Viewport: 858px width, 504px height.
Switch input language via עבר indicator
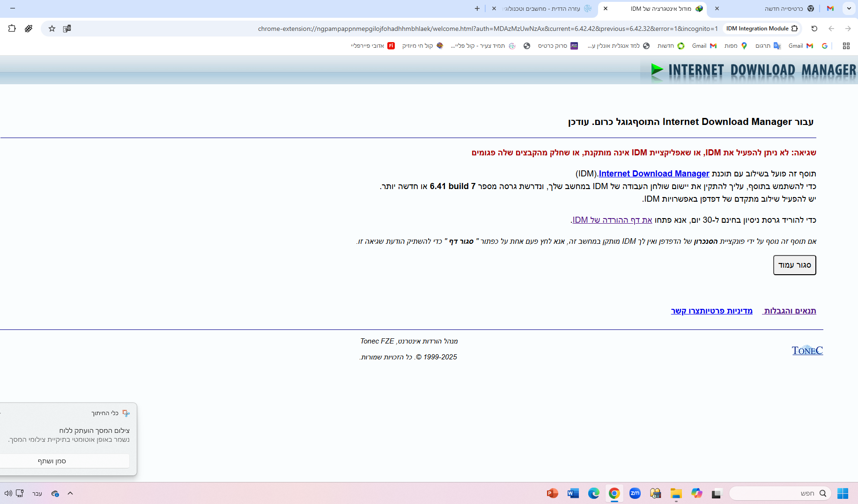pyautogui.click(x=37, y=493)
